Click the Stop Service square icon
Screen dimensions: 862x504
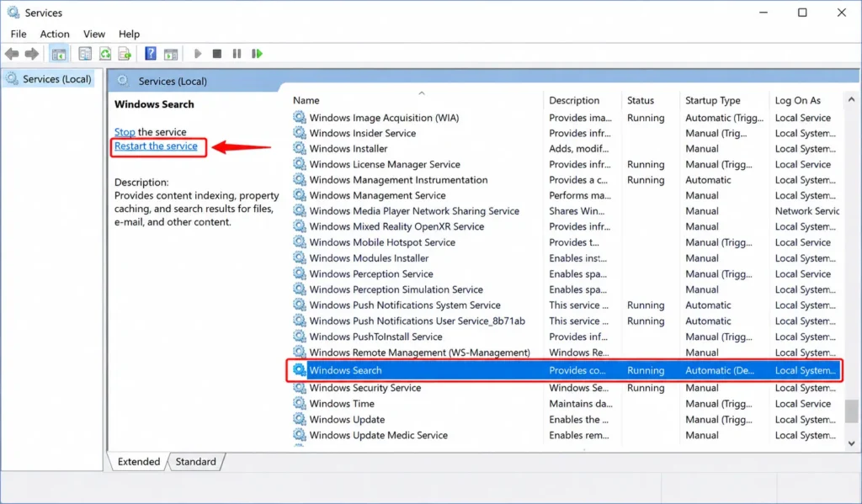tap(217, 54)
